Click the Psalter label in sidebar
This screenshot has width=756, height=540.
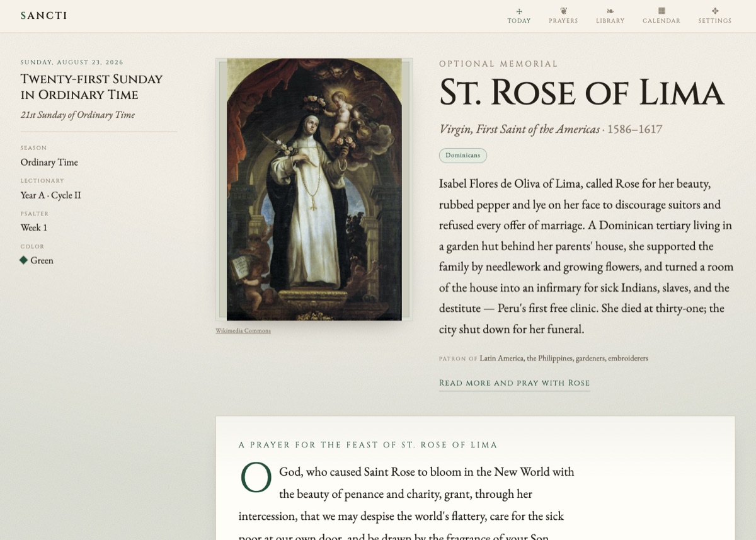(x=35, y=214)
